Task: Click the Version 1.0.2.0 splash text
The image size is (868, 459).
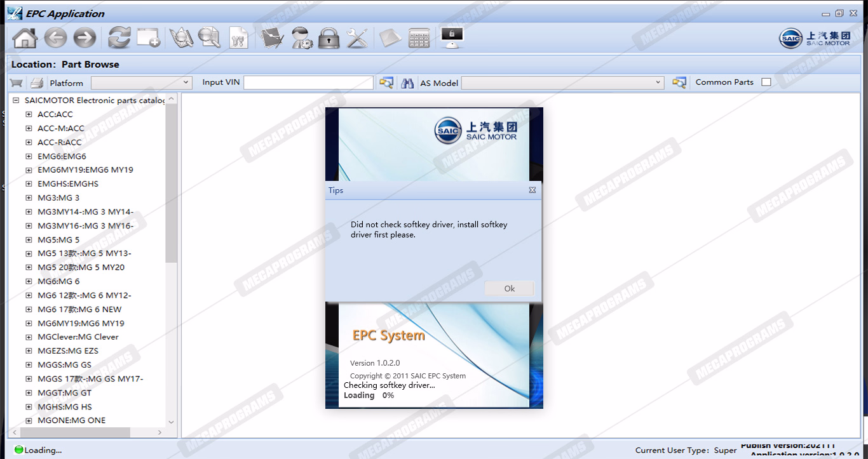Action: coord(375,363)
